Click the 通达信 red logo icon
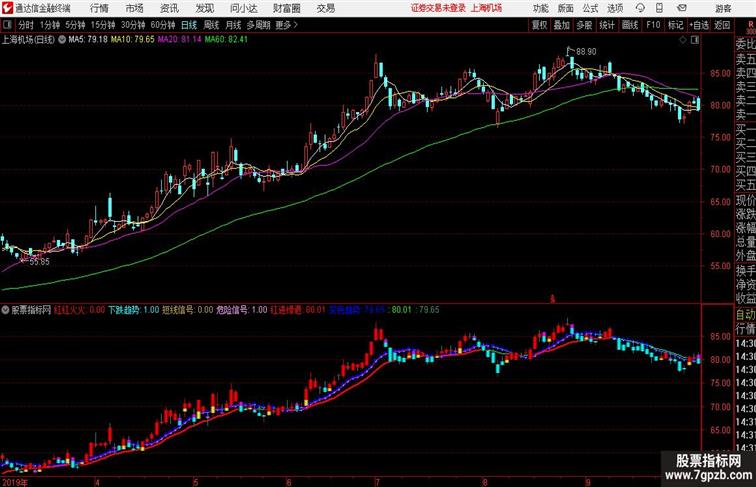 [7, 8]
